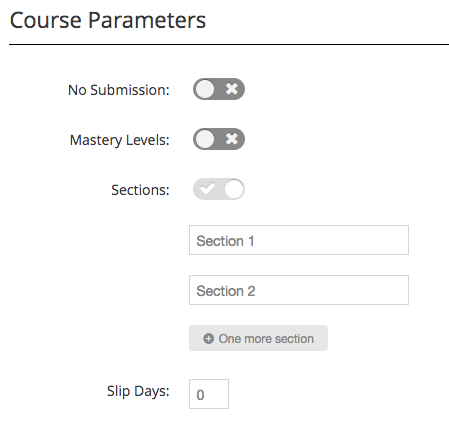Screen dimensions: 449x427
Task: Click the plus icon beside One more section
Action: tap(208, 339)
